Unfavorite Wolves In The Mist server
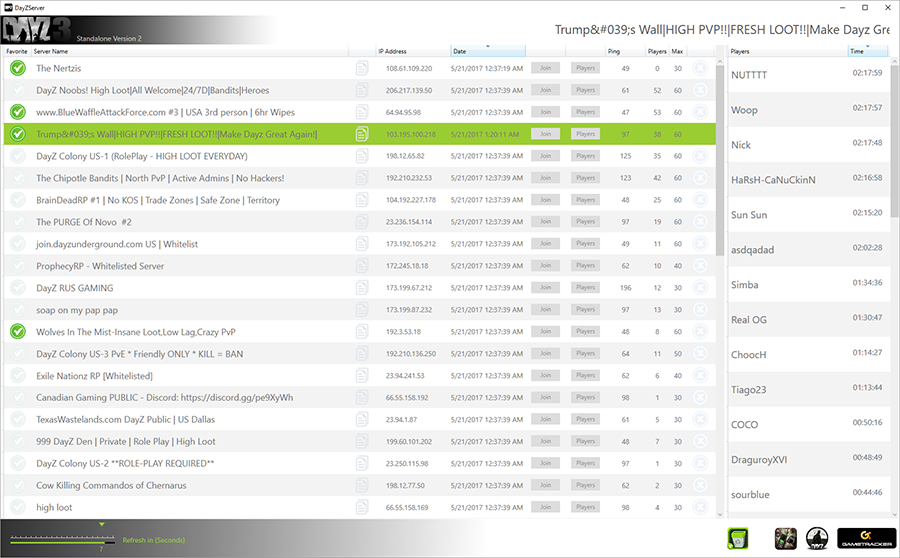 click(18, 332)
